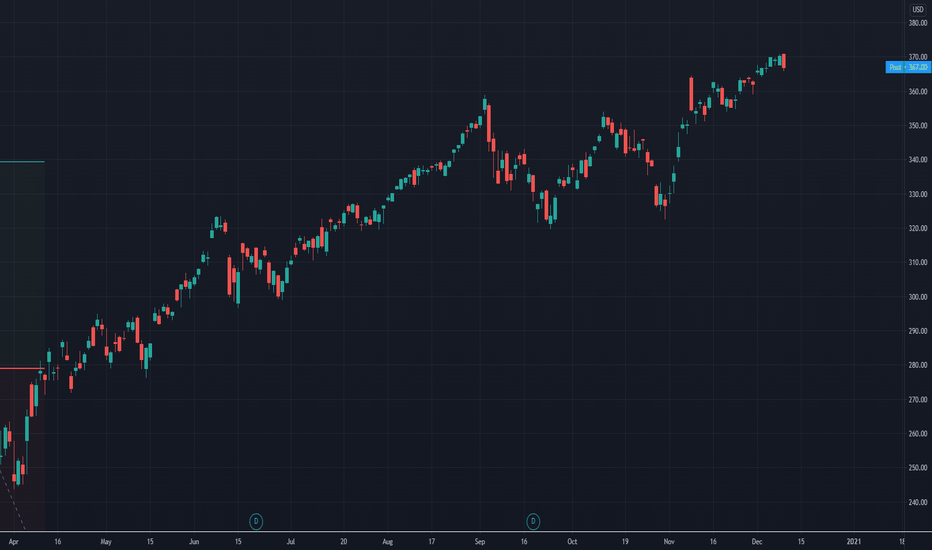Screen dimensions: 932x550
Task: Click the 240.00 price axis label
Action: coord(918,502)
